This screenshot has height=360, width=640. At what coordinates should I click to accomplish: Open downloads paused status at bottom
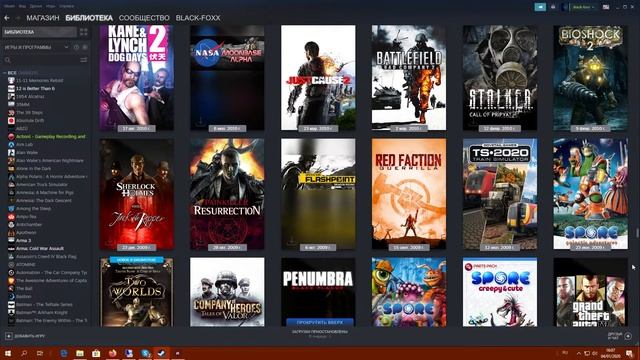tap(320, 334)
